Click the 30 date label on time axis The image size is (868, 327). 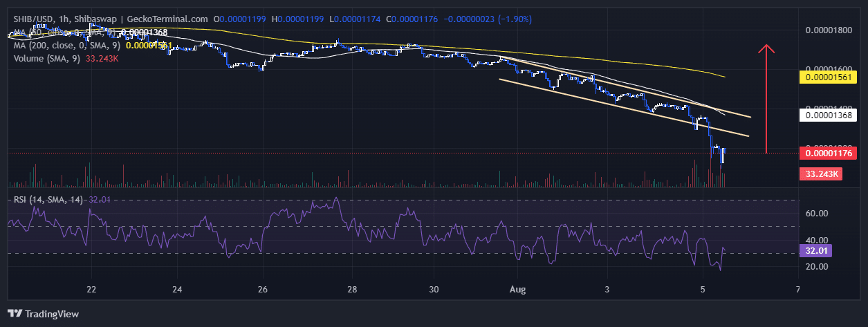pyautogui.click(x=434, y=290)
